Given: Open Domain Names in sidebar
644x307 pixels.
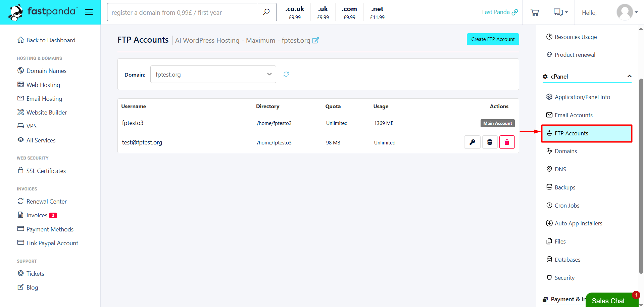Looking at the screenshot, I should pyautogui.click(x=42, y=71).
